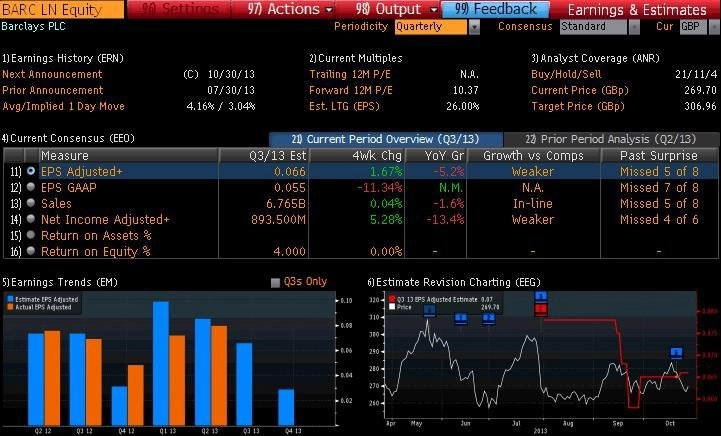Click the Buy/Hold/Sell value 21/11/4
This screenshot has width=721, height=436.
696,75
